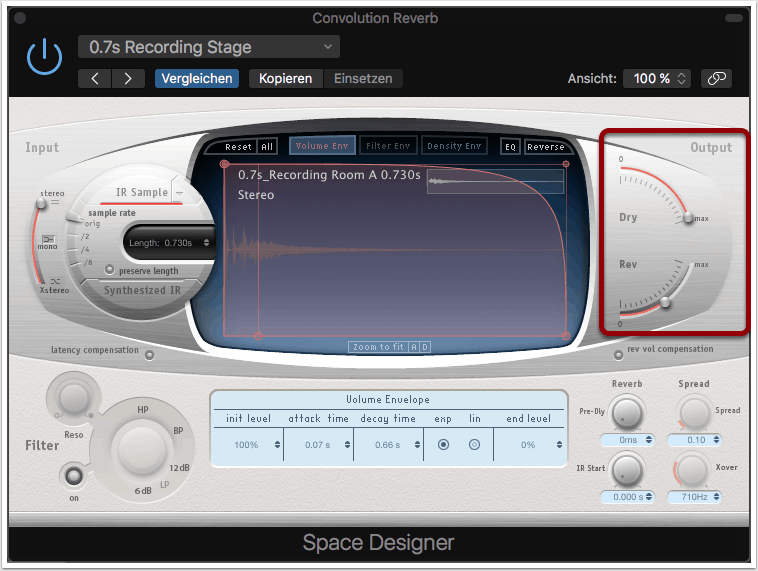Switch to the Density Env tab

pyautogui.click(x=455, y=146)
